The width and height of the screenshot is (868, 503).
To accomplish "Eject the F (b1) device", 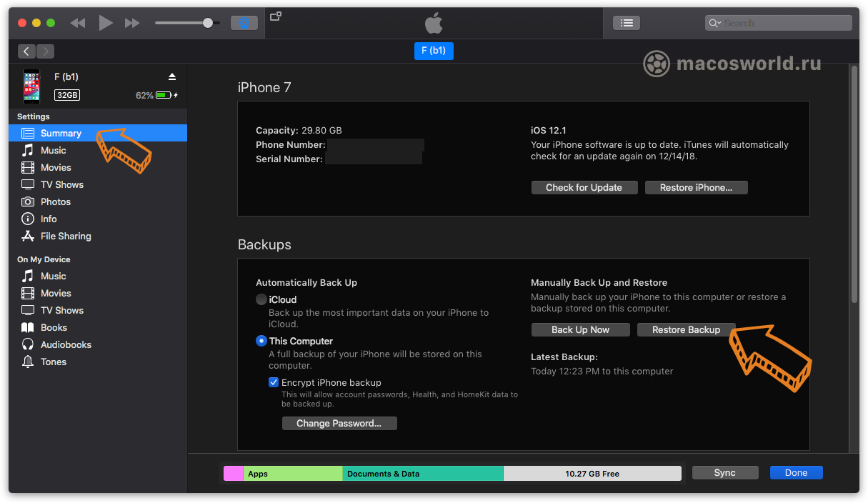I will pos(171,76).
